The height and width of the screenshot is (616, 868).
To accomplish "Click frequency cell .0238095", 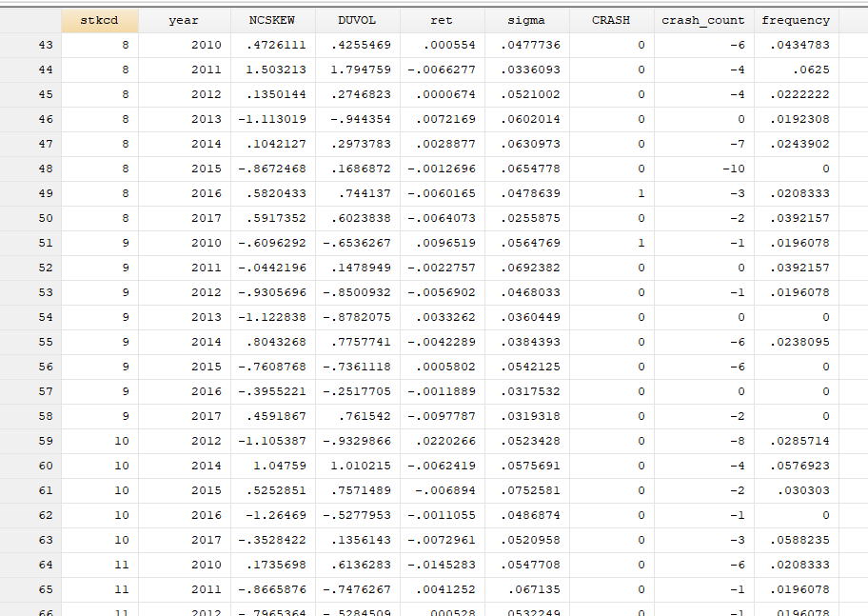I will (x=796, y=342).
